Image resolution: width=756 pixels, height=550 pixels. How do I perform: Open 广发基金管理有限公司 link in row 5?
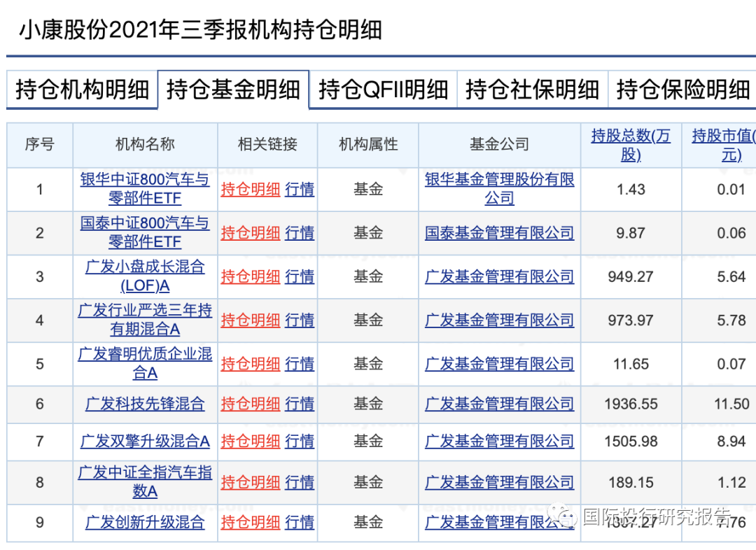(x=500, y=364)
